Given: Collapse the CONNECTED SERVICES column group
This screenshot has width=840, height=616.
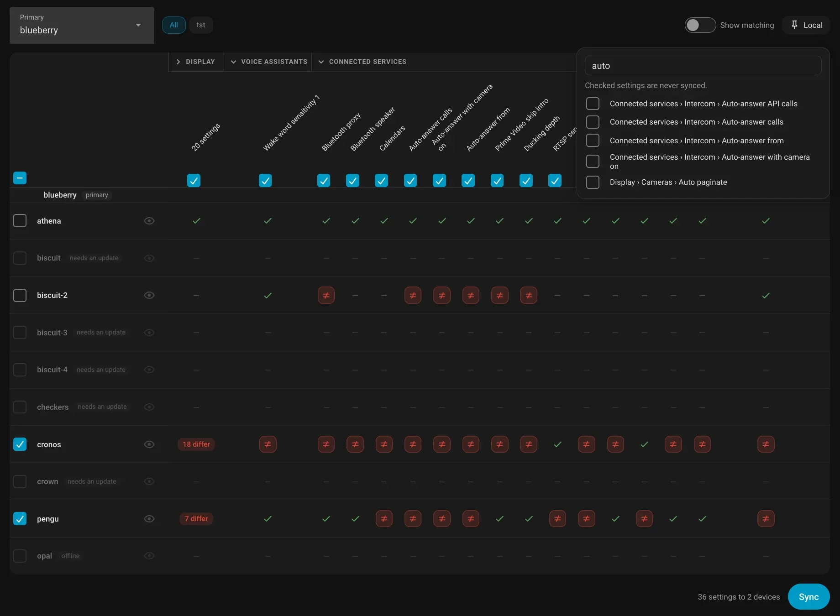Looking at the screenshot, I should tap(363, 62).
